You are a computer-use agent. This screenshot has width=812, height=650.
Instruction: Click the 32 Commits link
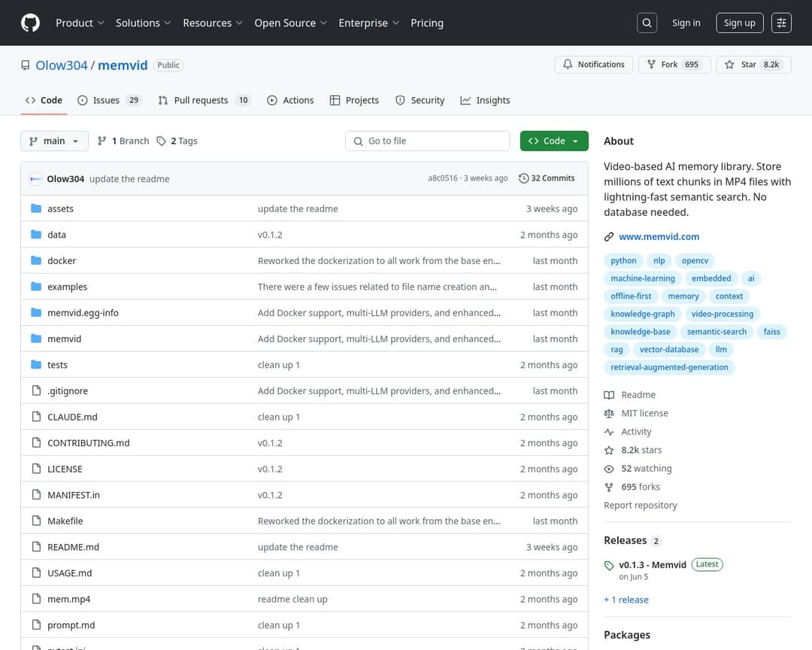click(547, 178)
